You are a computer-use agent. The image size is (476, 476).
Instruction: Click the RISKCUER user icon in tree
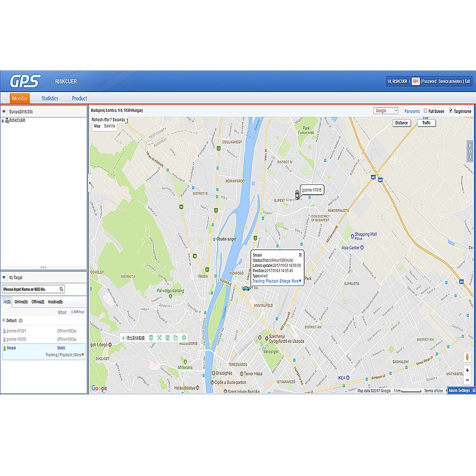click(x=7, y=120)
